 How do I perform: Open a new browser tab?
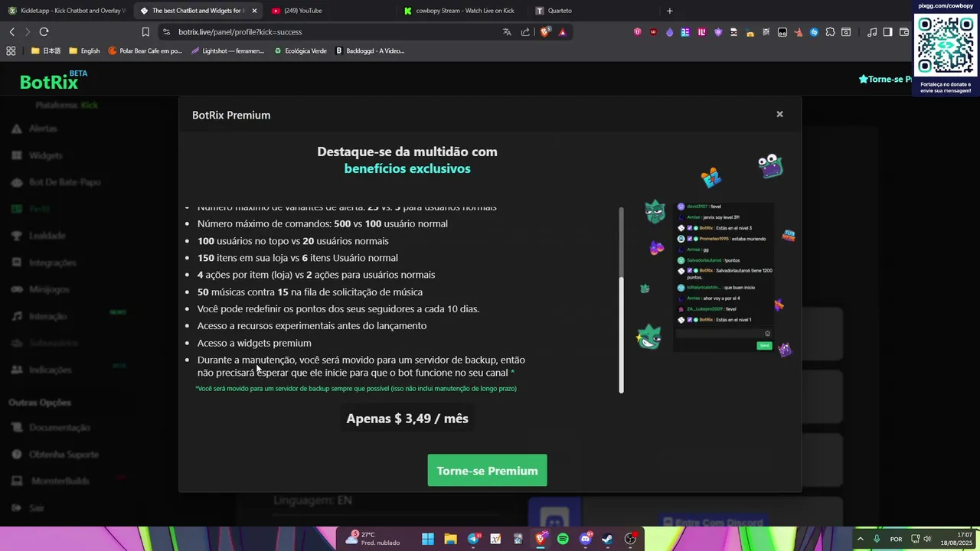[x=669, y=11]
